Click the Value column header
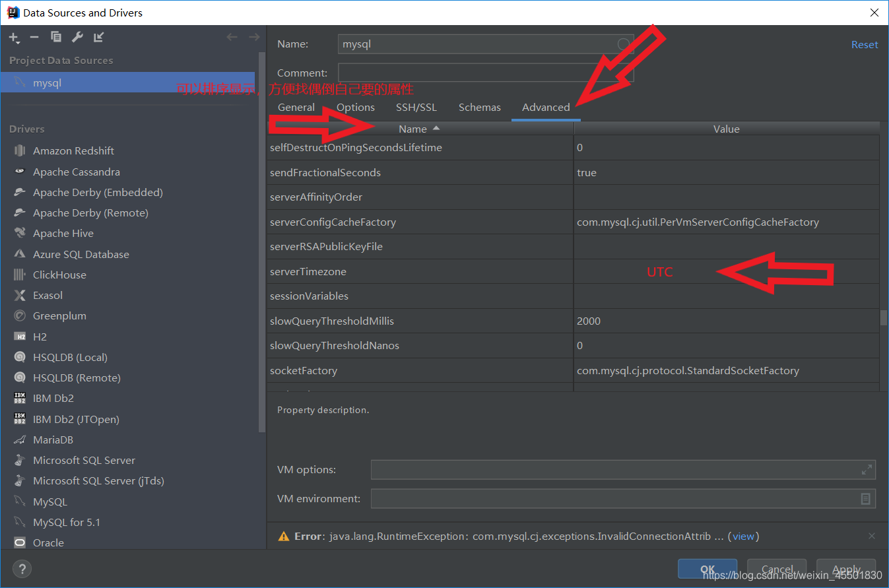Viewport: 889px width, 588px height. pos(726,129)
